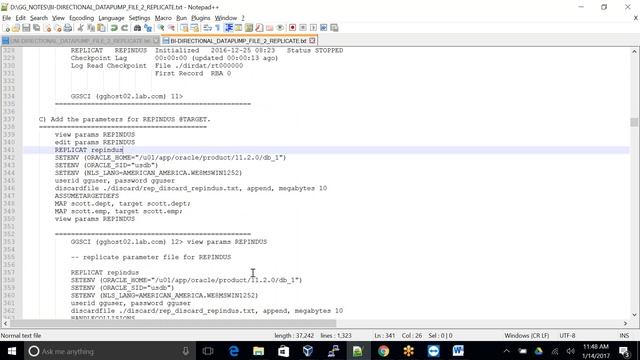The image size is (640, 360).
Task: Open Google Chrome from the taskbar
Action: click(383, 351)
